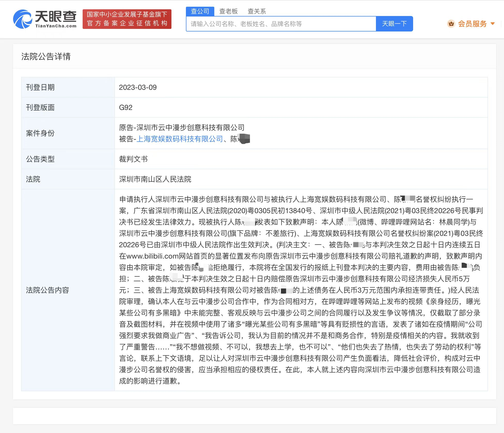Expand the 会员服务 dropdown arrow
The height and width of the screenshot is (433, 504).
pos(493,24)
